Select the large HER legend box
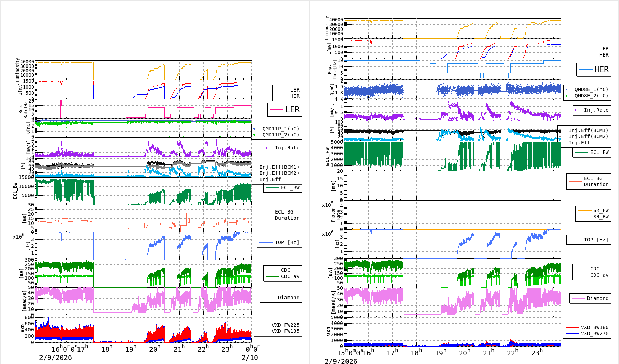 click(594, 70)
